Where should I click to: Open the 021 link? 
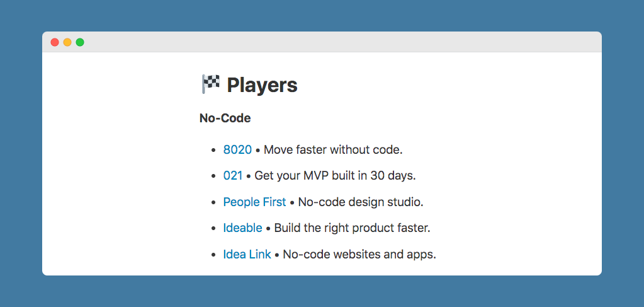click(233, 176)
